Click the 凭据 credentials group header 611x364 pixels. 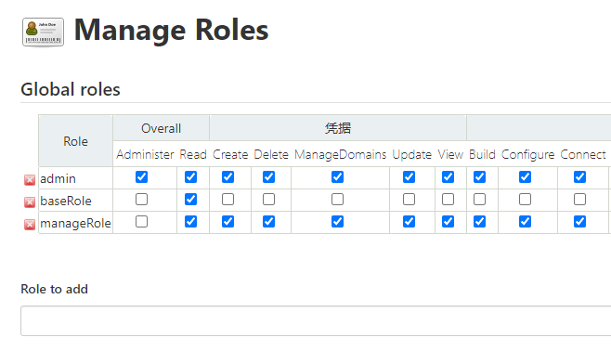click(338, 128)
